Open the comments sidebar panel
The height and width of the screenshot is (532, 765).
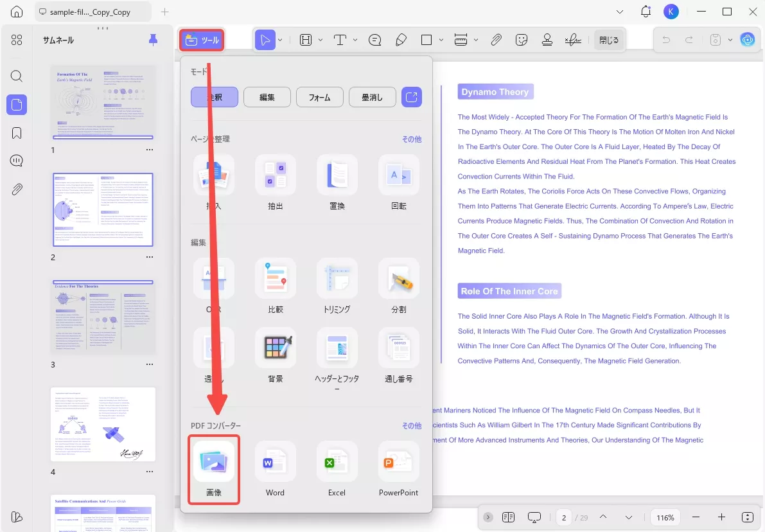coord(17,161)
